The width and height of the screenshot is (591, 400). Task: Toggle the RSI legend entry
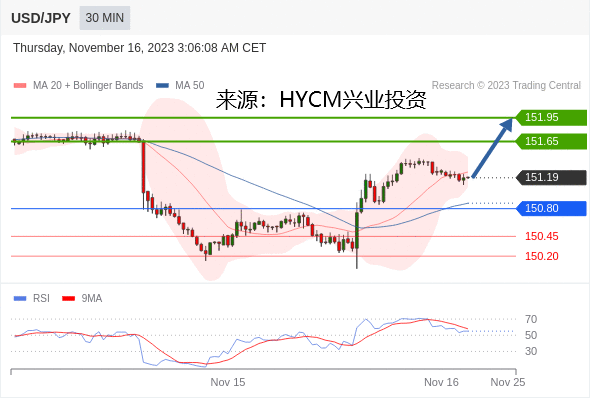coord(32,299)
